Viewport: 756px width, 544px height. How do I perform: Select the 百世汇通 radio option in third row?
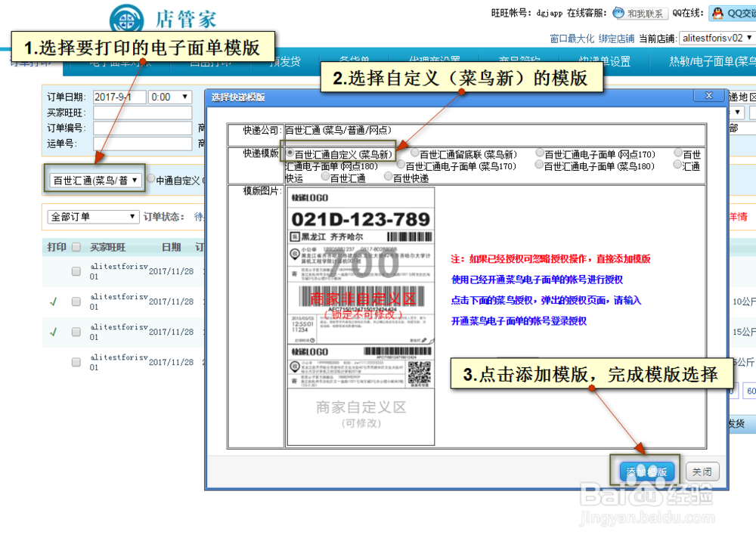pos(325,176)
